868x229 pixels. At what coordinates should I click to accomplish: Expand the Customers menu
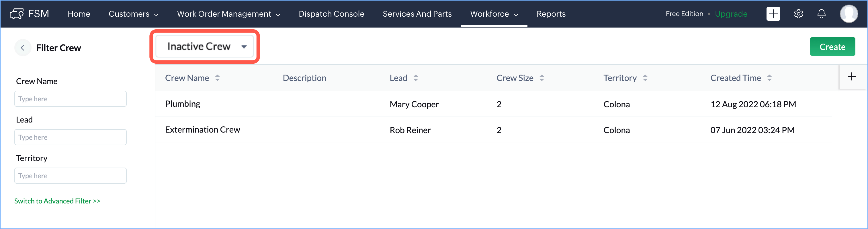click(133, 14)
